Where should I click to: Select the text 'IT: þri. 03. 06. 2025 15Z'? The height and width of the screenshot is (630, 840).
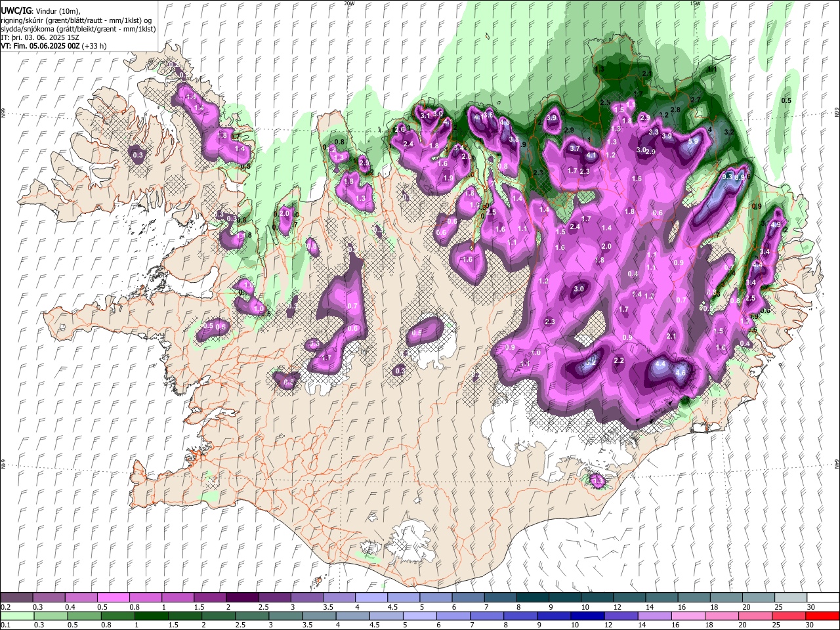[x=40, y=38]
